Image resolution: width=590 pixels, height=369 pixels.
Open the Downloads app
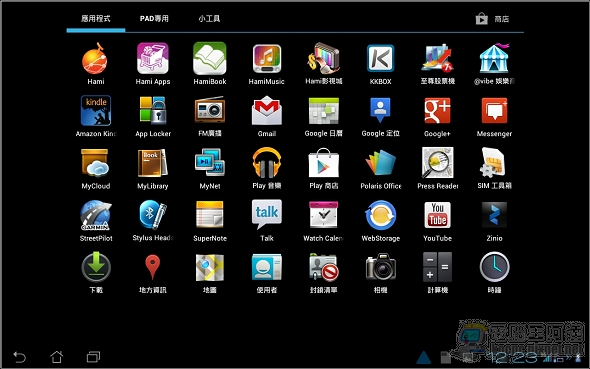(96, 273)
